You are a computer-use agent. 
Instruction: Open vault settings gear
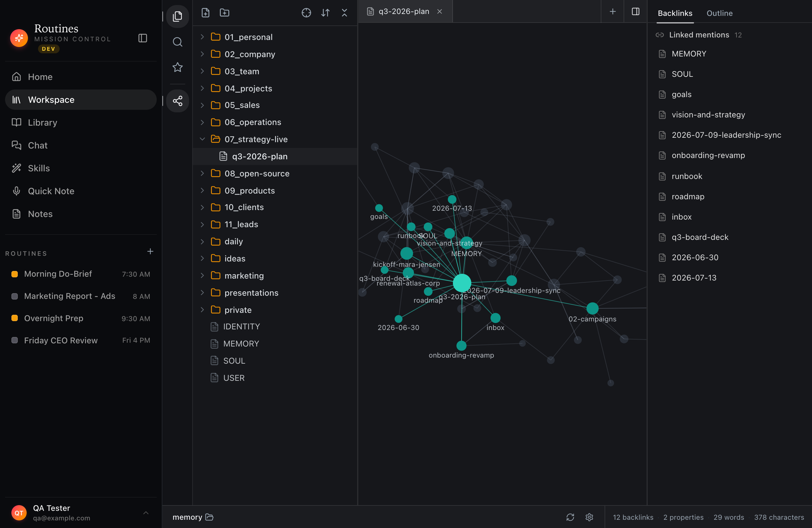(589, 517)
